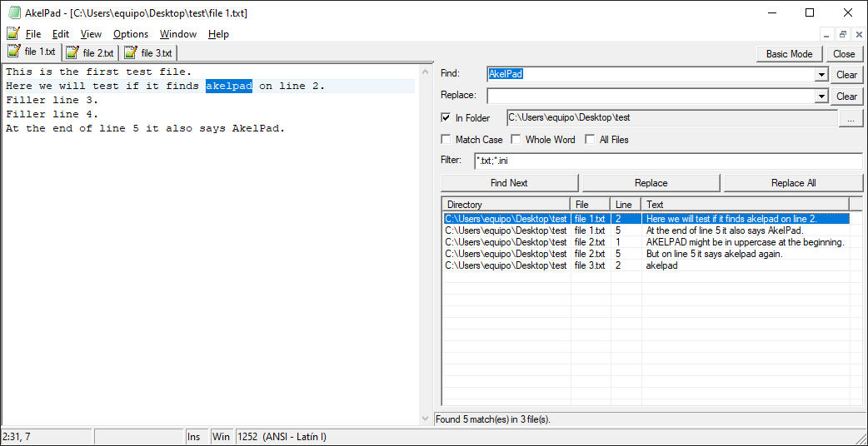Click highlighted word akelpad in editor
Viewport: 868px width, 446px height.
tap(229, 87)
